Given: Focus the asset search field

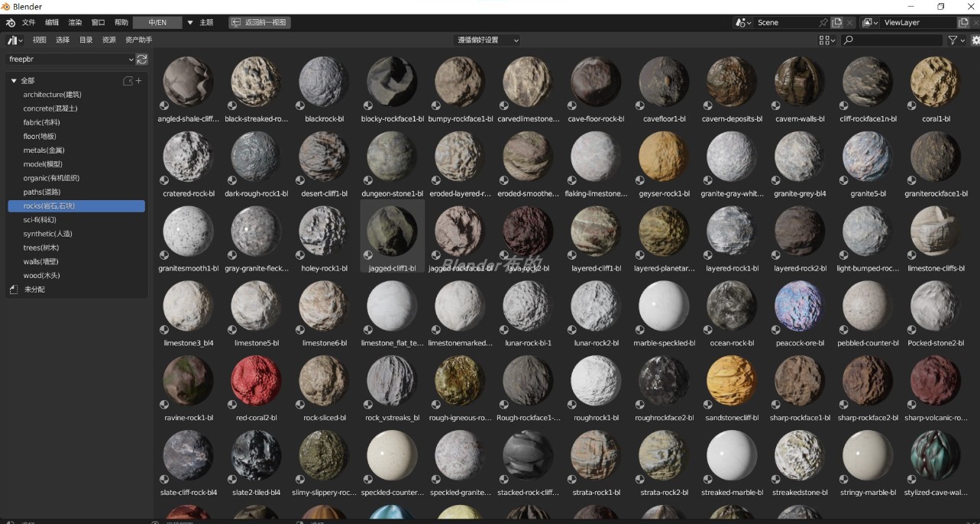Looking at the screenshot, I should pos(892,40).
